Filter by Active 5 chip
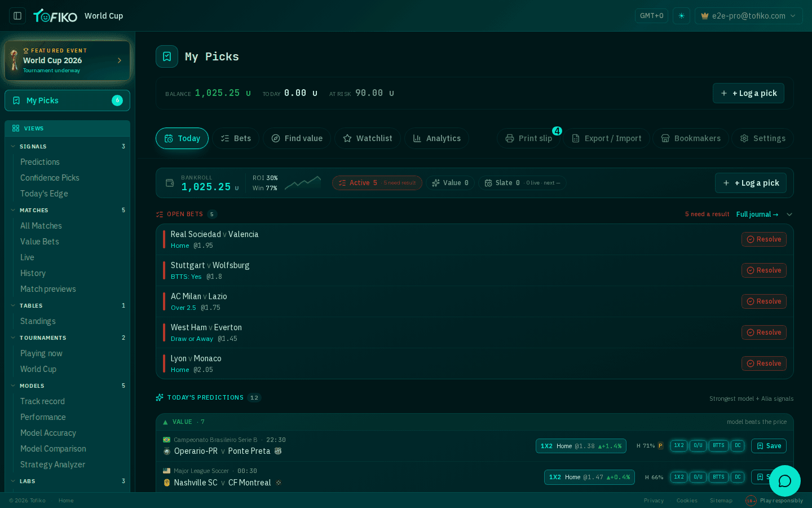The height and width of the screenshot is (508, 812). 377,183
